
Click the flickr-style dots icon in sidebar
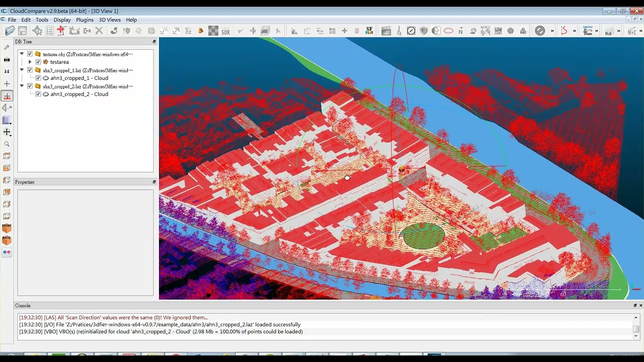tap(7, 252)
